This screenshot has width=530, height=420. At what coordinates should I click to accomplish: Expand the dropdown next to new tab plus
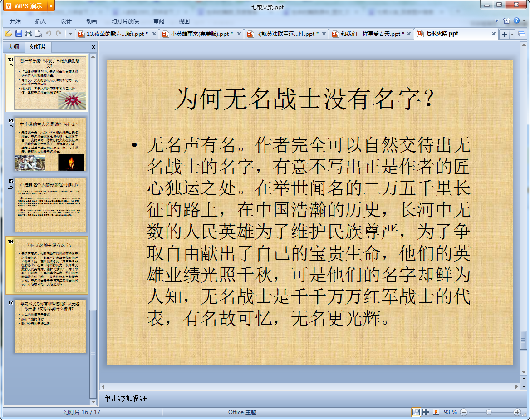[x=512, y=34]
